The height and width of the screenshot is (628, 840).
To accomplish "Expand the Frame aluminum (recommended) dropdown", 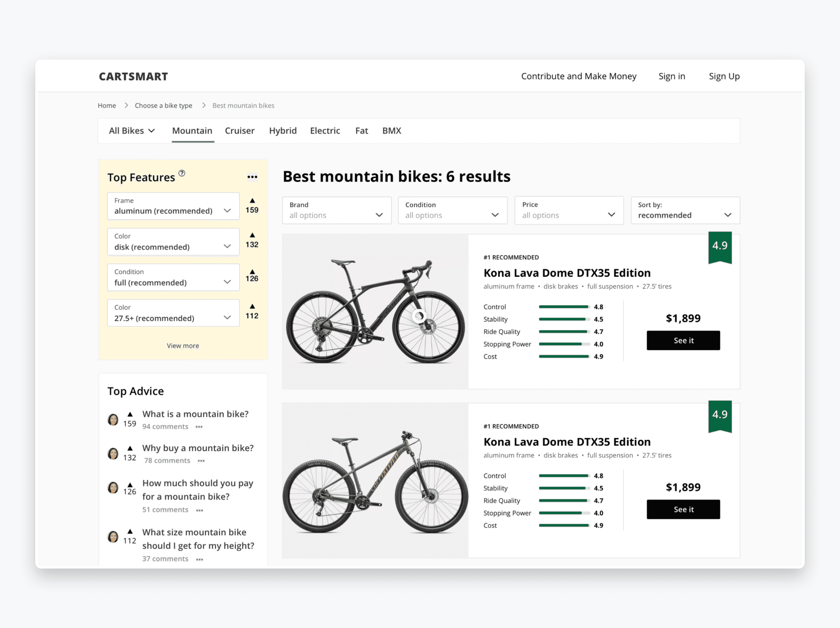I will point(173,206).
